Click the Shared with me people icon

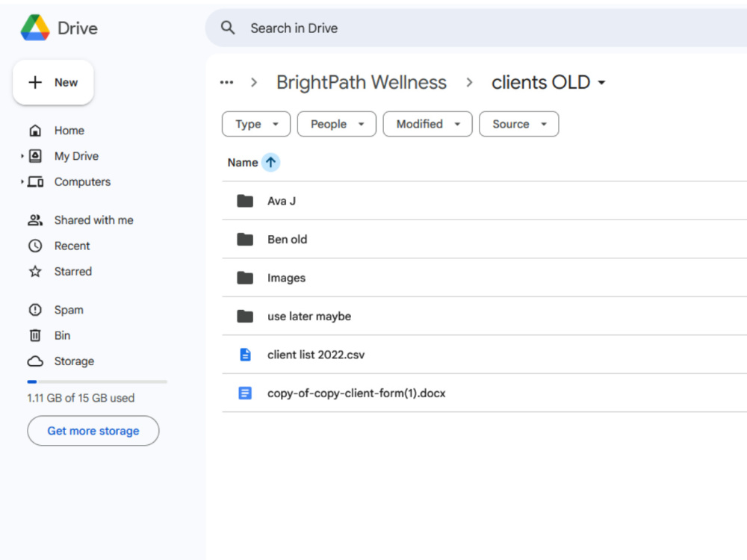35,220
